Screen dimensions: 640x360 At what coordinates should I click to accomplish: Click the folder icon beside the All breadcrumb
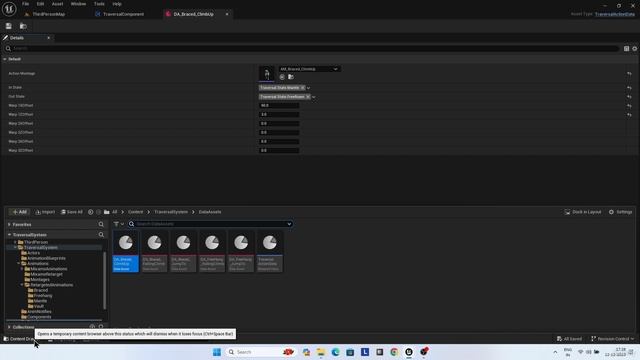click(107, 212)
